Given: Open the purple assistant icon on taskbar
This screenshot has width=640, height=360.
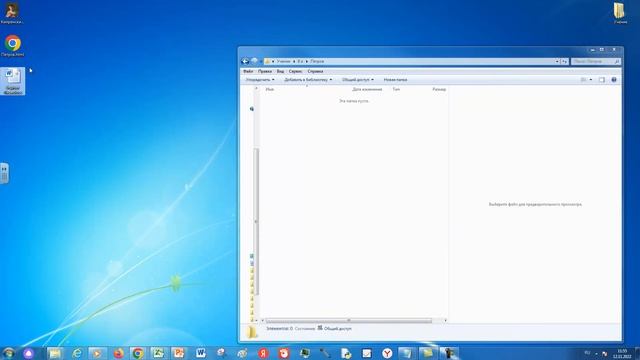Looking at the screenshot, I should click(28, 353).
